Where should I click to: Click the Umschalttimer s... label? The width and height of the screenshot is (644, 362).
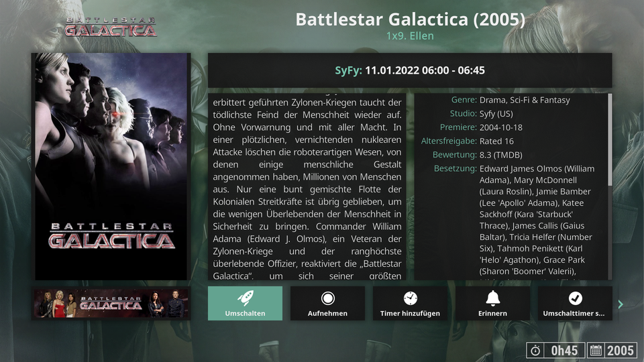tap(574, 313)
